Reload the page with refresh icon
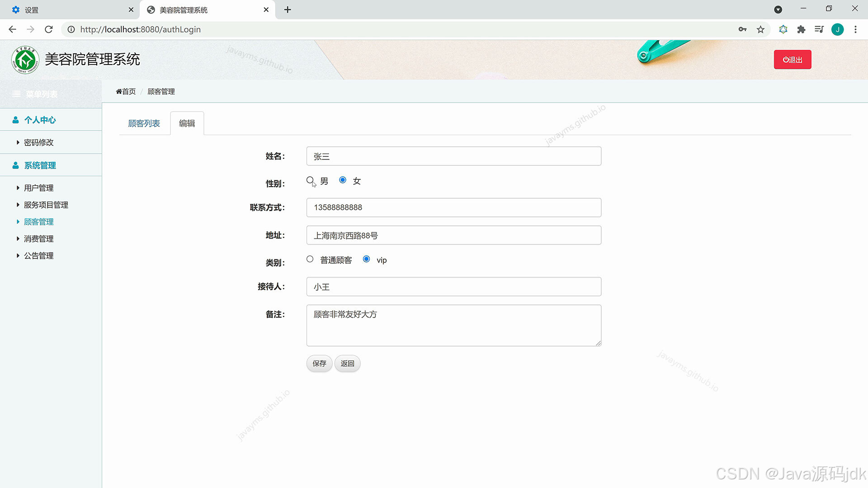This screenshot has height=488, width=868. tap(49, 29)
